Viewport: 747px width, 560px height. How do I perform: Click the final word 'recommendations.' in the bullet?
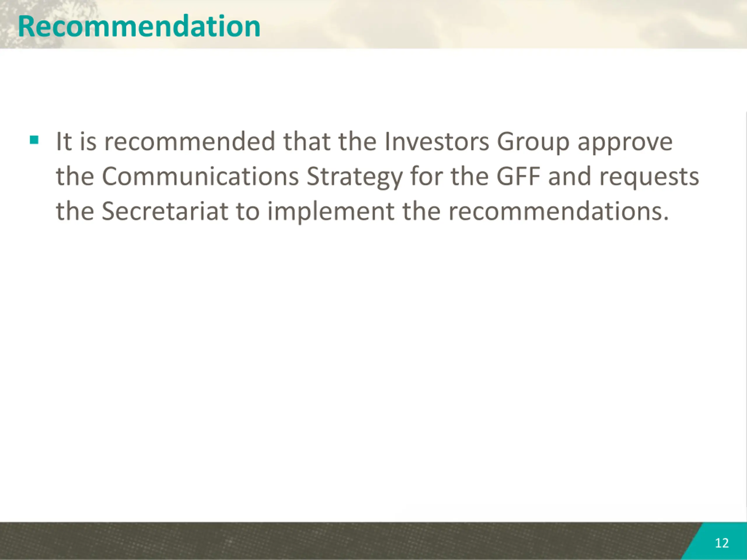(558, 211)
